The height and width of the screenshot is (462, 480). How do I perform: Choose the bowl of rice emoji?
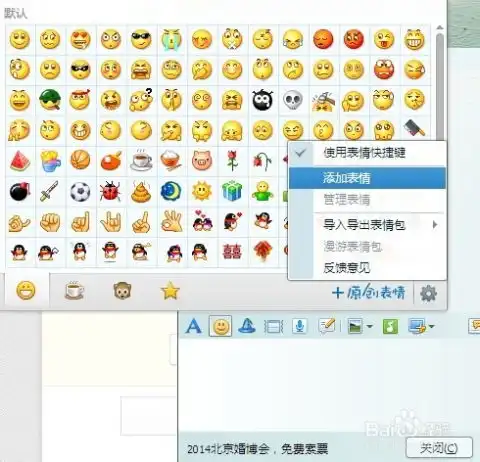(171, 161)
